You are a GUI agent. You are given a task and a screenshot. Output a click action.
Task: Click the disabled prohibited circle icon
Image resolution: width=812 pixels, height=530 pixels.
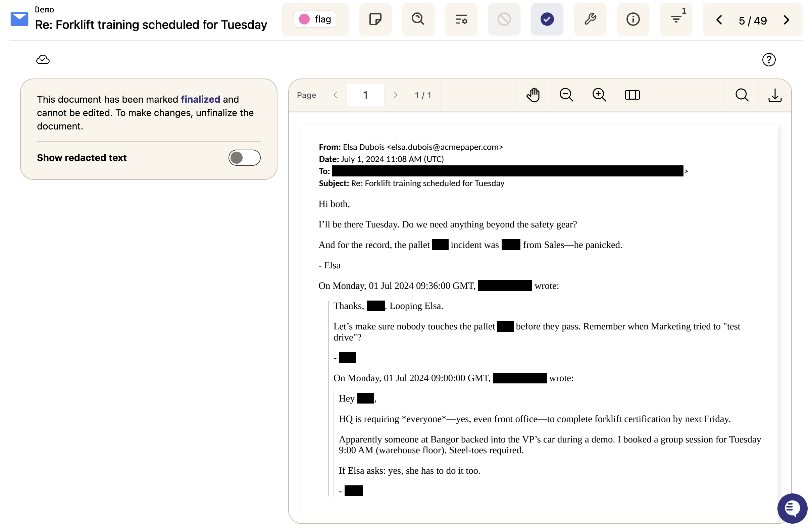pos(504,19)
